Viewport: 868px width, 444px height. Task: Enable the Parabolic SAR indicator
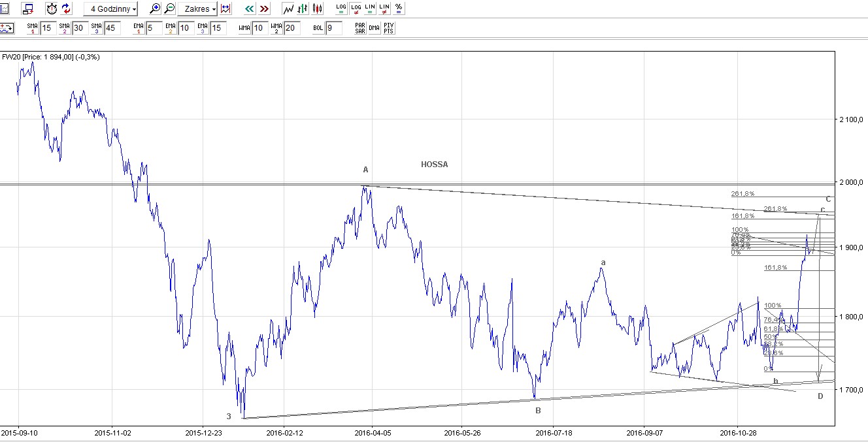point(359,28)
